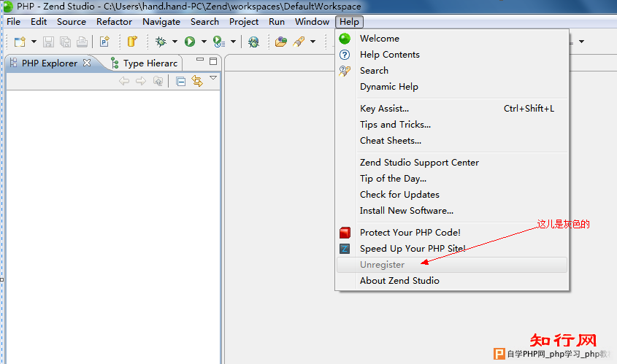Select Welcome from Help menu

point(452,39)
